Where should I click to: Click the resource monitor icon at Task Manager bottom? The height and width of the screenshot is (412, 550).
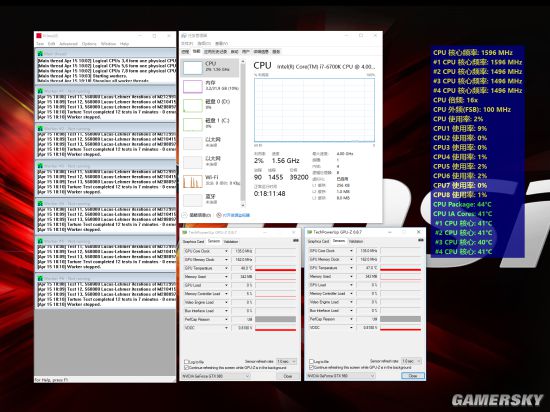point(219,215)
